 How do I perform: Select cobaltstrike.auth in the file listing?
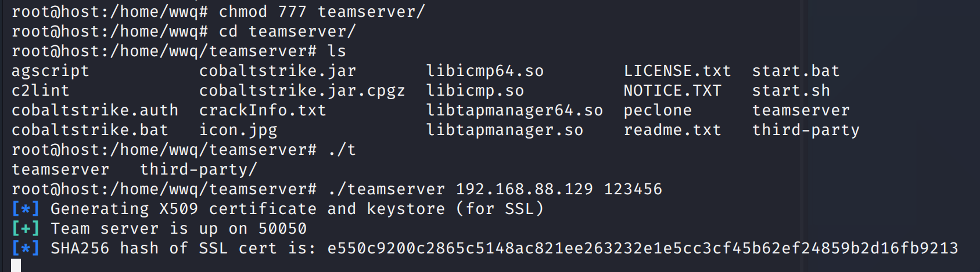95,111
